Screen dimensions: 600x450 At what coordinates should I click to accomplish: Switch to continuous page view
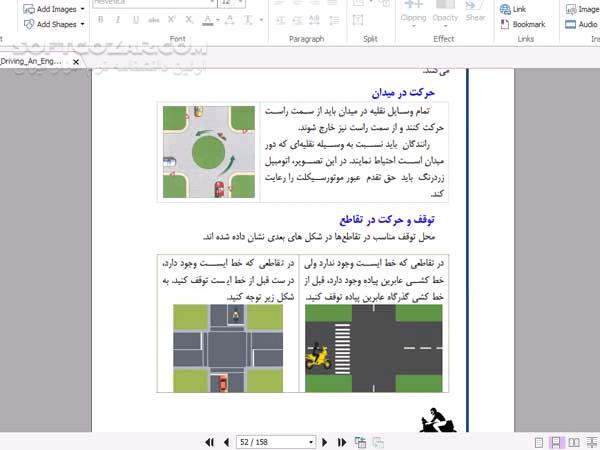556,443
